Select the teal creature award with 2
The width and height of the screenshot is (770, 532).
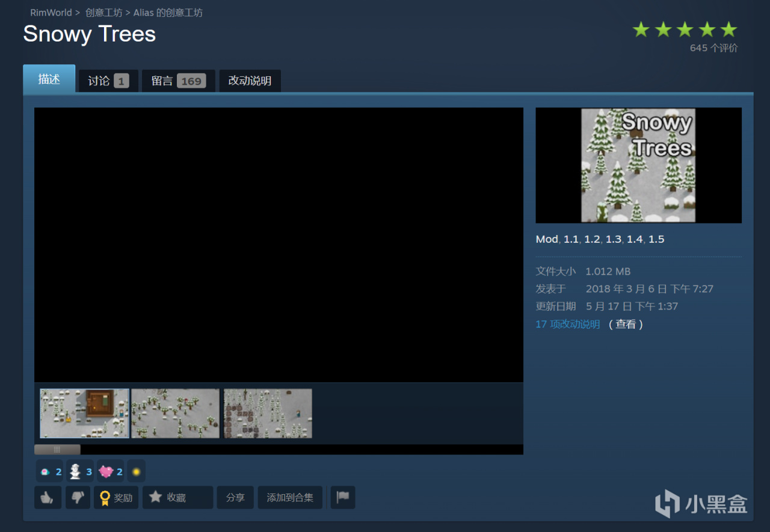(49, 472)
